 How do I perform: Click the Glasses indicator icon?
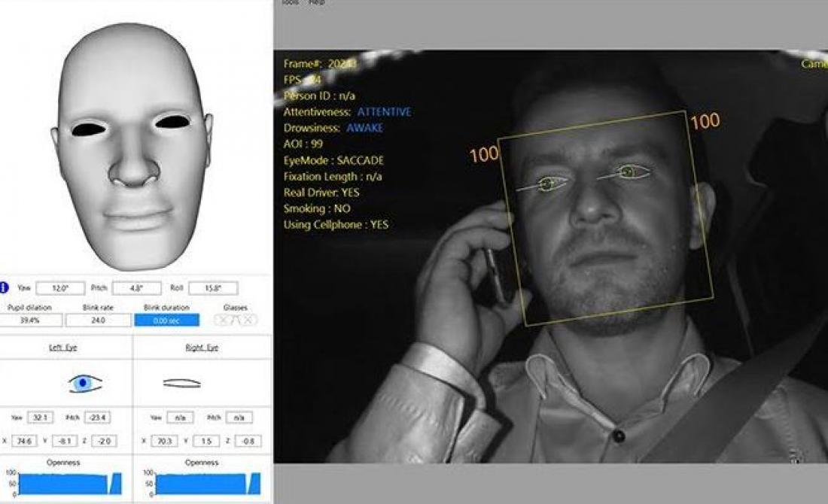[x=235, y=320]
